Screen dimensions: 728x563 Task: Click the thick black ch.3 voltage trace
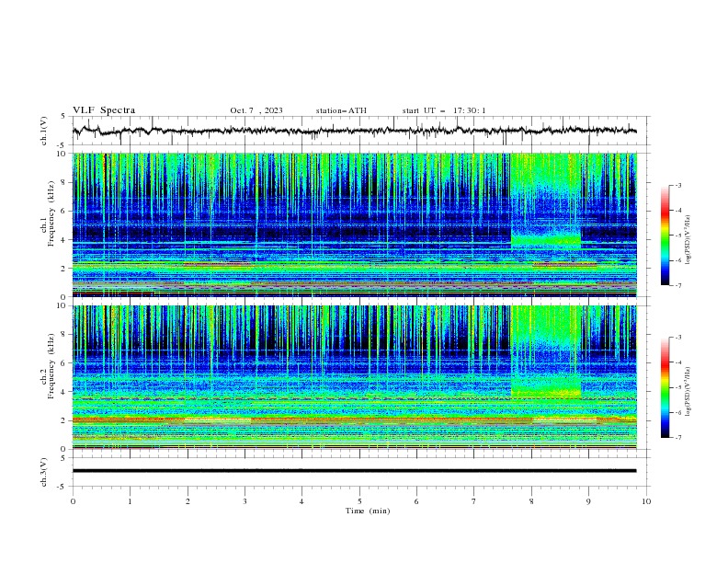[x=354, y=471]
